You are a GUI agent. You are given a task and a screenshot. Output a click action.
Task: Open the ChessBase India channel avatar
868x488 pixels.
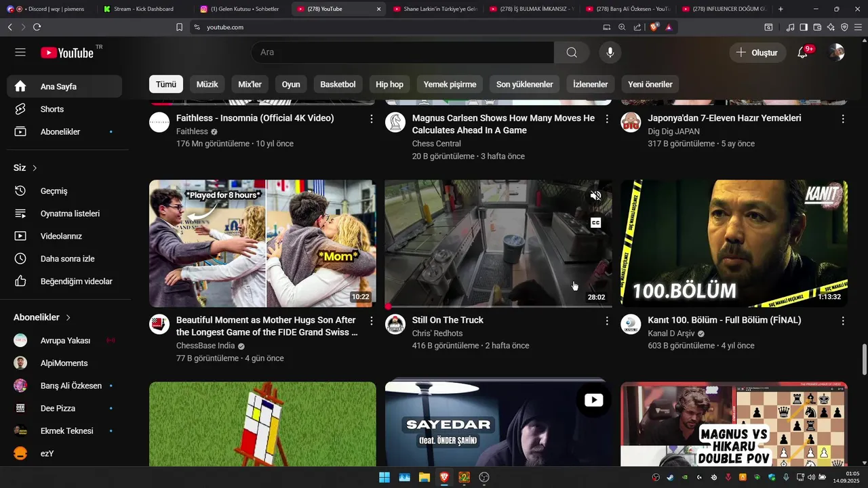(x=159, y=324)
